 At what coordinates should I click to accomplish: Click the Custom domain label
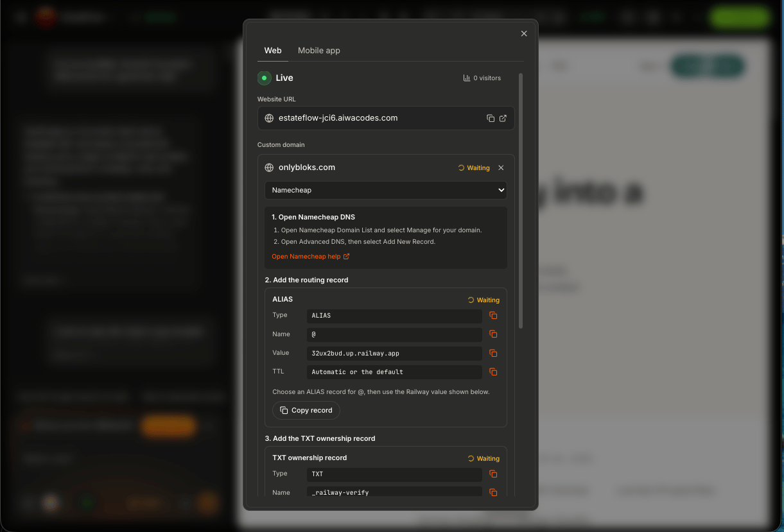click(x=281, y=144)
